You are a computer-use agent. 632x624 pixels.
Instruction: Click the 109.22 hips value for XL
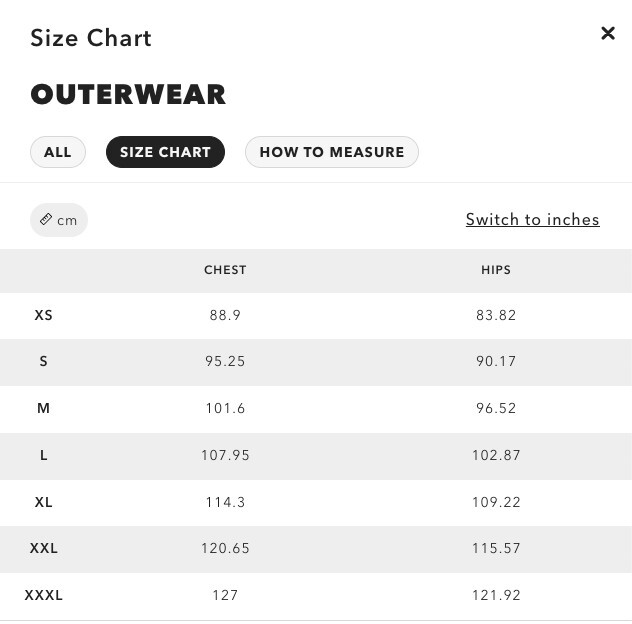pos(496,502)
